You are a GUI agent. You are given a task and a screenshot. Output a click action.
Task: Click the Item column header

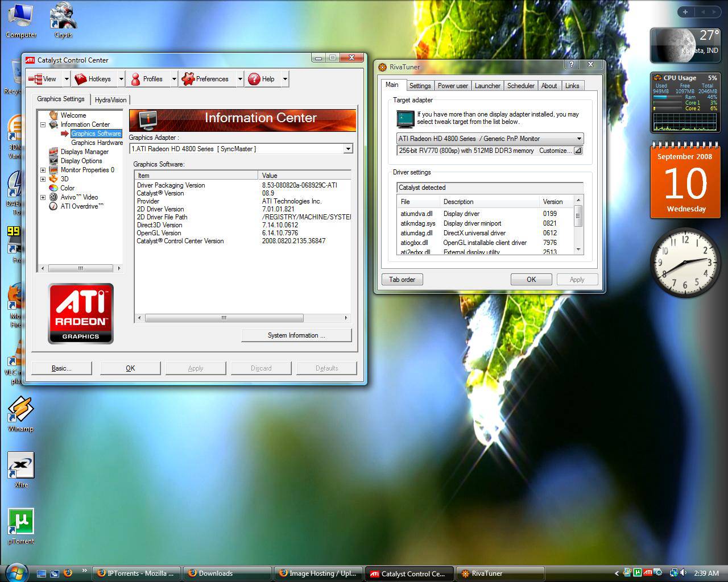pyautogui.click(x=196, y=176)
